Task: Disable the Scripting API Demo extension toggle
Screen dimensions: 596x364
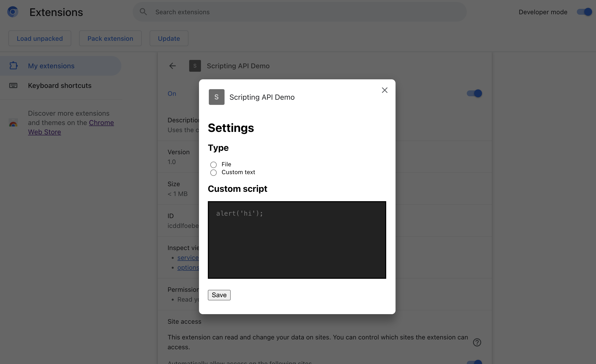Action: (x=474, y=93)
